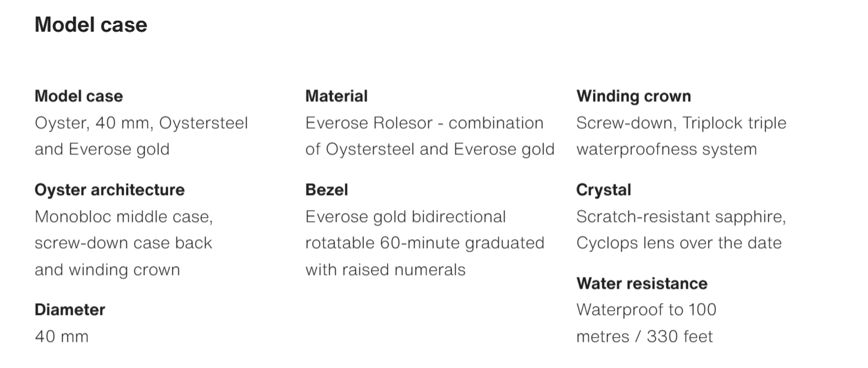Select the 'Oyster architecture' label
Image resolution: width=868 pixels, height=368 pixels.
tap(110, 190)
